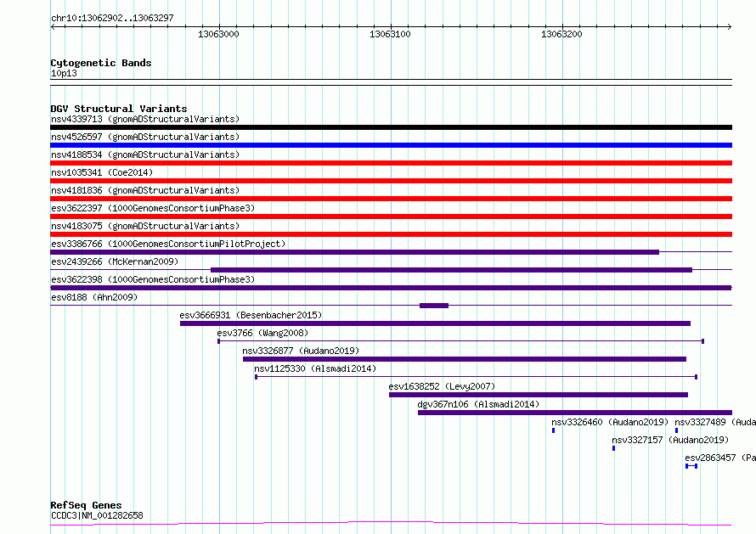Click the magenta CCDC3 gene line

click(x=391, y=524)
